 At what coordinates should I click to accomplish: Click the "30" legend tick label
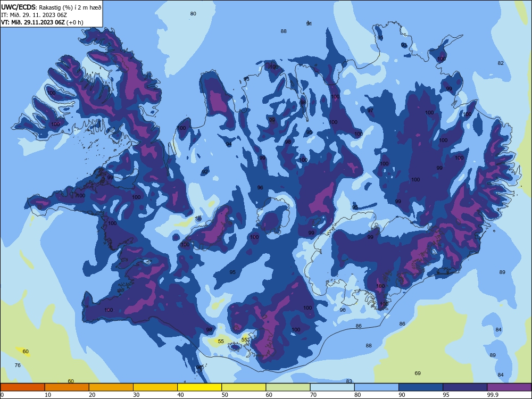pyautogui.click(x=136, y=395)
